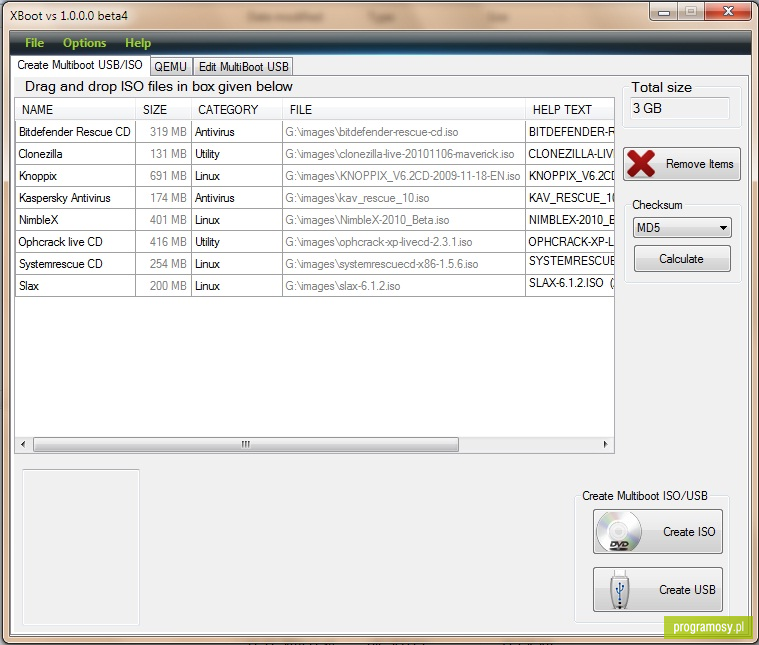Screen dimensions: 759x645
Task: Click the 174 MB size cell
Action: [164, 198]
